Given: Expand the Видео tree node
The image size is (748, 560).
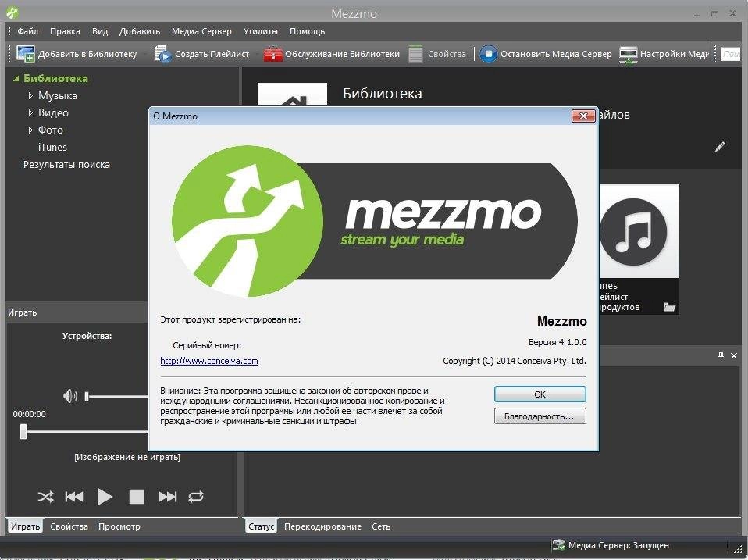Looking at the screenshot, I should (x=30, y=113).
